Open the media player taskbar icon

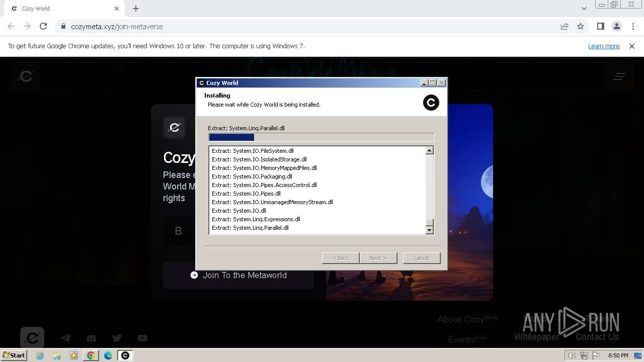pyautogui.click(x=74, y=355)
